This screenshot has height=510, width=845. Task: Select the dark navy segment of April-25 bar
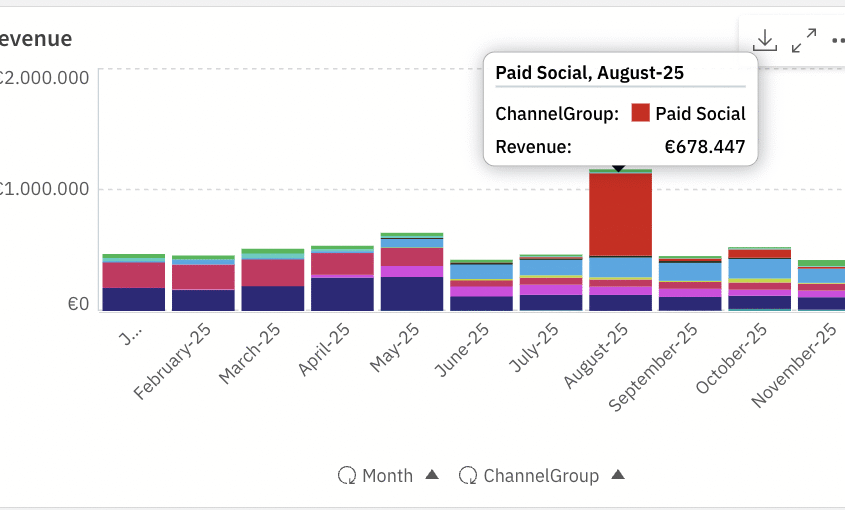pos(342,294)
